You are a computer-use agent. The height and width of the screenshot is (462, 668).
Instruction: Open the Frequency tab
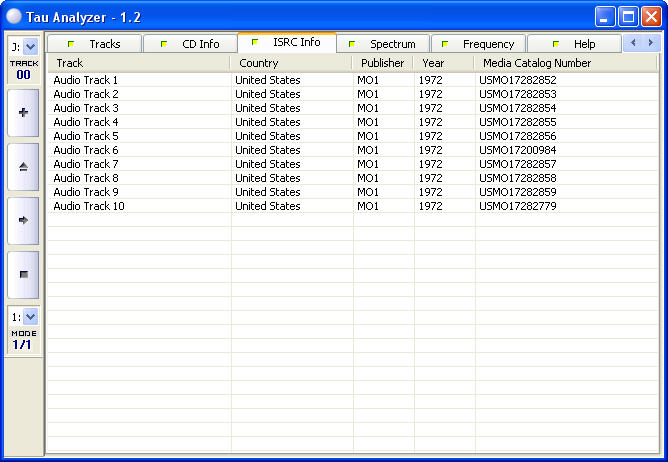click(x=478, y=44)
